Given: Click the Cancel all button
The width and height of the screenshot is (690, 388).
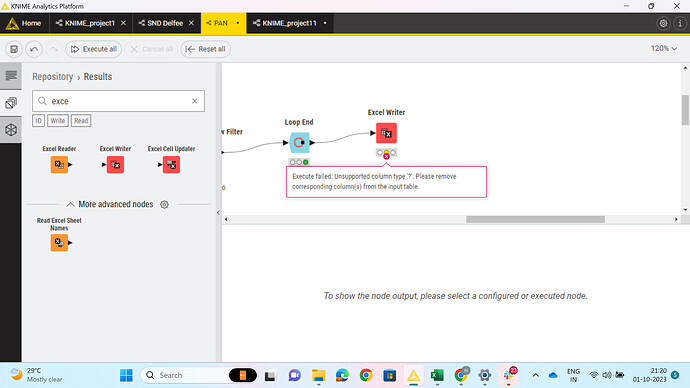Looking at the screenshot, I should point(151,49).
